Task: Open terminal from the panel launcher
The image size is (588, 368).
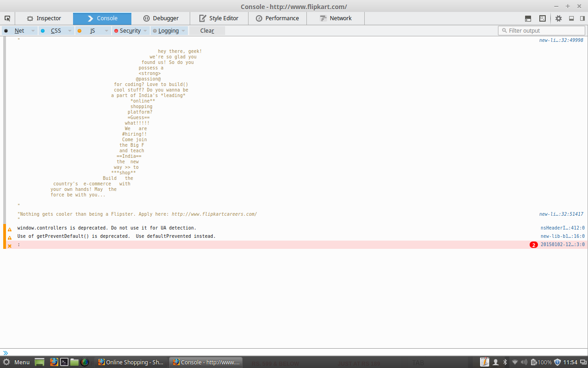Action: 65,362
